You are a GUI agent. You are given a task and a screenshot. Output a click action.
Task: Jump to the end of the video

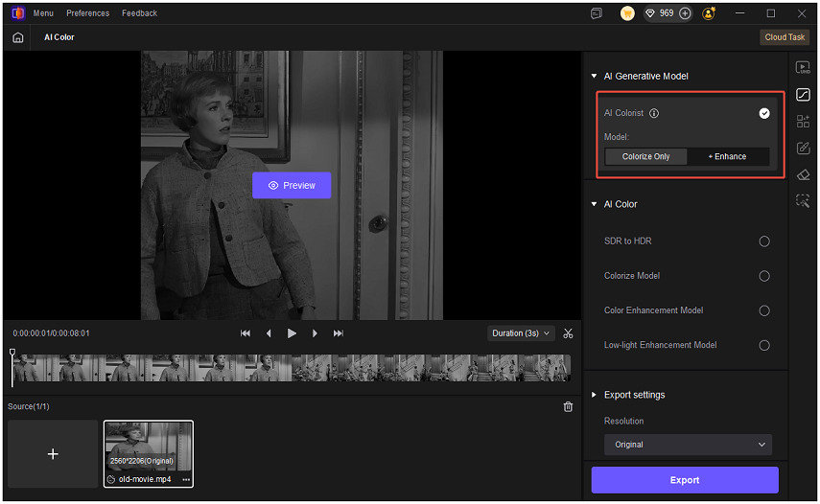[x=339, y=333]
